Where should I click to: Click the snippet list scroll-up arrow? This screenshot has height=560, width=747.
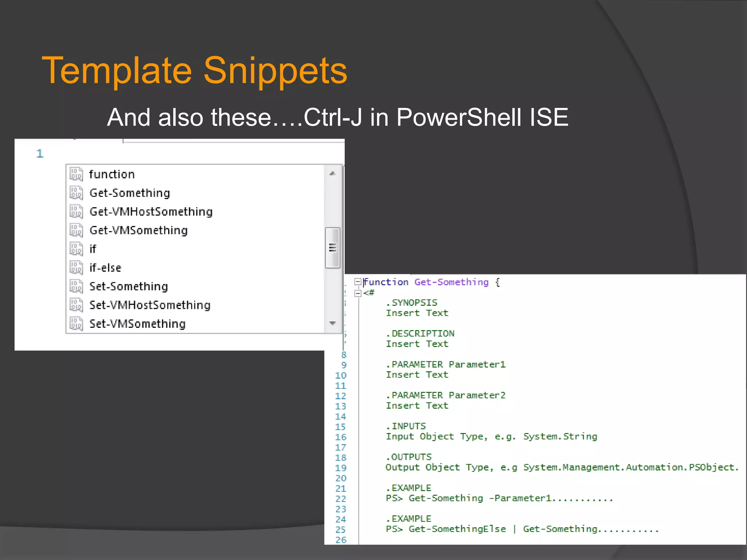coord(332,174)
